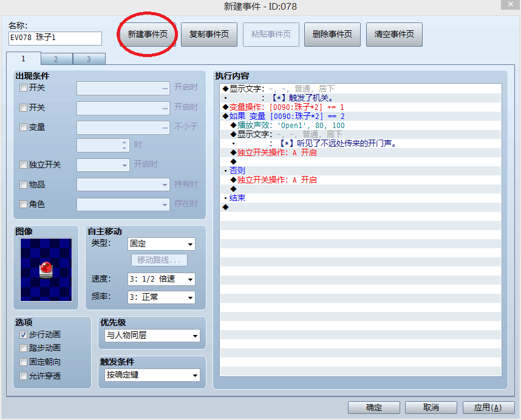Switch to event page tab 2
The height and width of the screenshot is (420, 521).
tap(56, 59)
